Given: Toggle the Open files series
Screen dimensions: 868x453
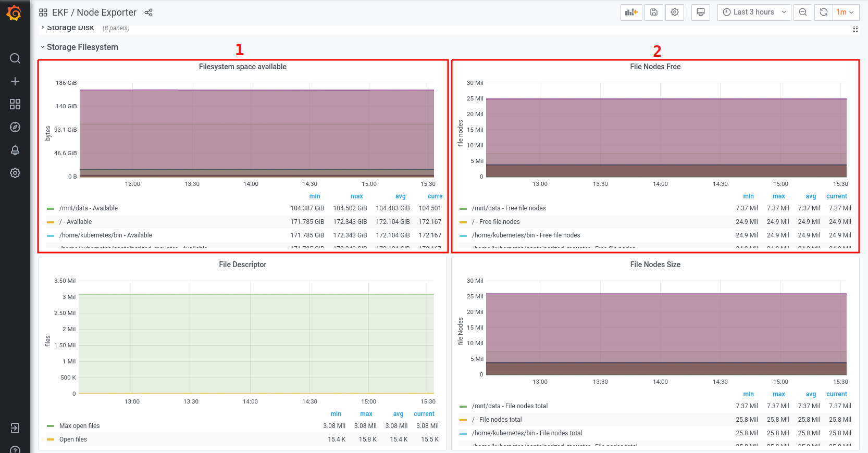Looking at the screenshot, I should pyautogui.click(x=73, y=439).
